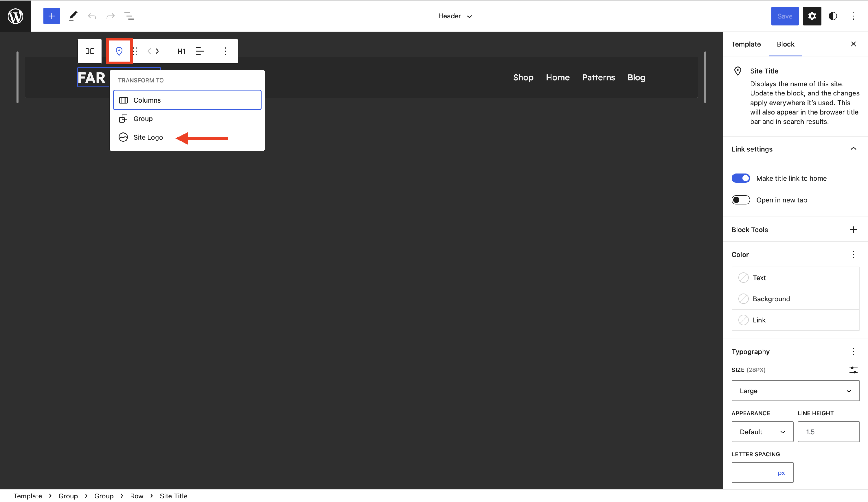Click the text alignment toolbar icon
The width and height of the screenshot is (868, 502).
coord(200,51)
